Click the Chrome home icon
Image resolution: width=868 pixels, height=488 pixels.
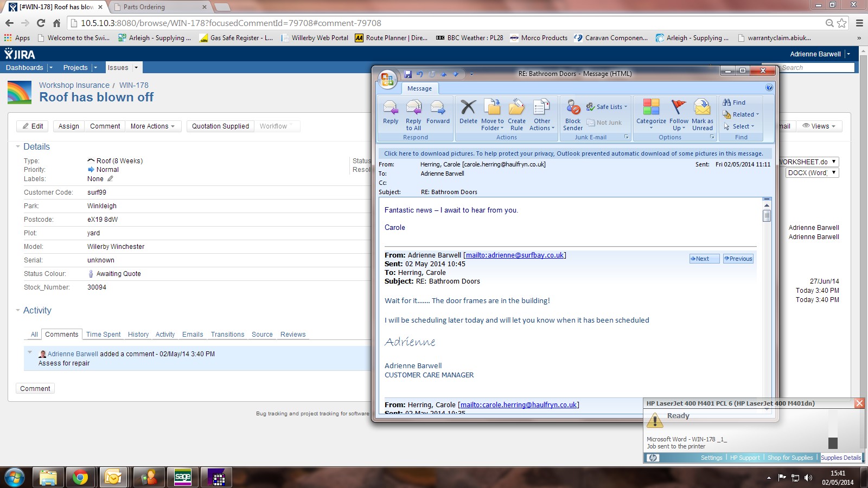click(x=56, y=23)
